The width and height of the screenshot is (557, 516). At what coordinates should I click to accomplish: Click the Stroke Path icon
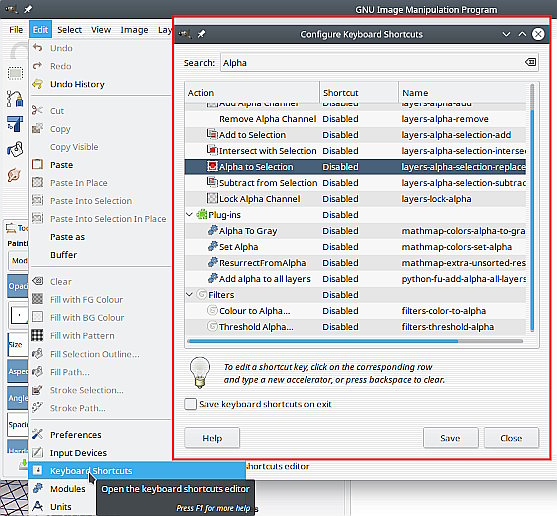click(x=37, y=408)
